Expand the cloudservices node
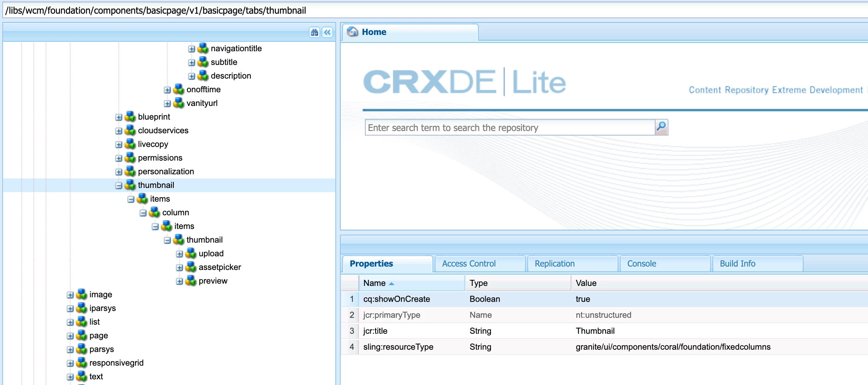 (x=119, y=131)
